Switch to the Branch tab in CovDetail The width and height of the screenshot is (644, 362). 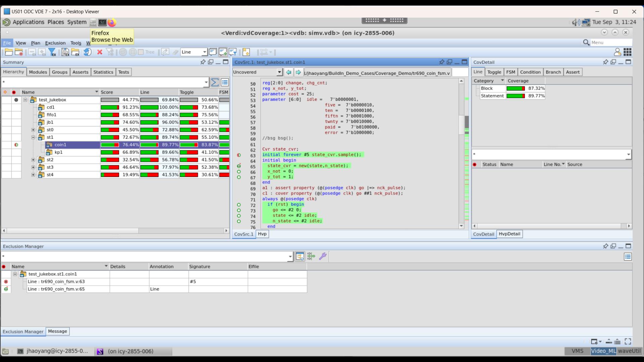point(553,72)
